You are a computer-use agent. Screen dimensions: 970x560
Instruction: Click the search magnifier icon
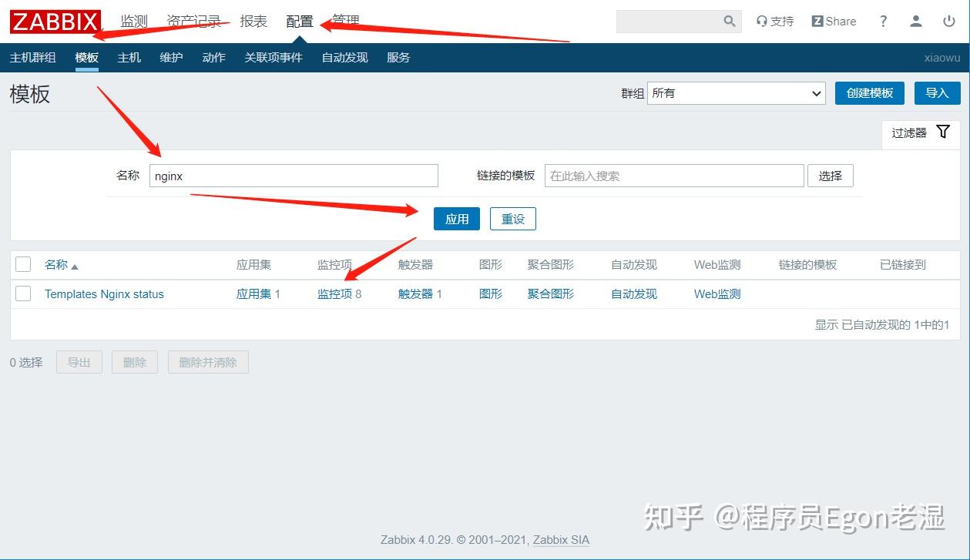click(x=730, y=22)
